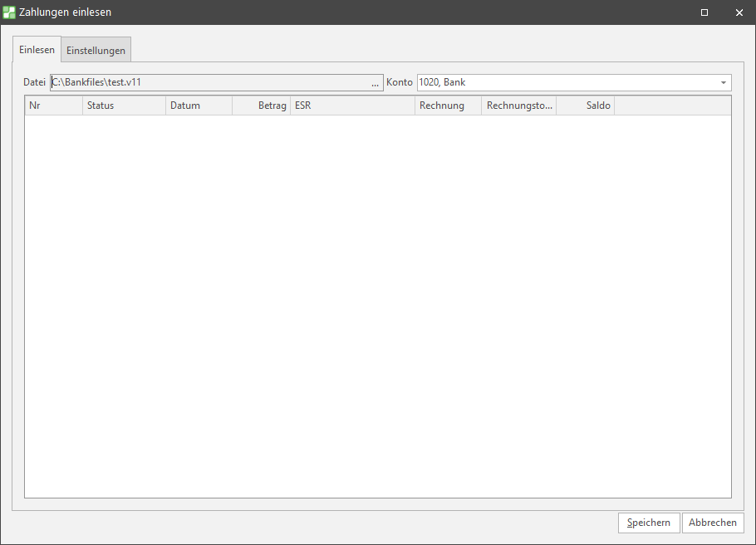Viewport: 756px width, 545px height.
Task: Click the Datum column header
Action: [199, 106]
